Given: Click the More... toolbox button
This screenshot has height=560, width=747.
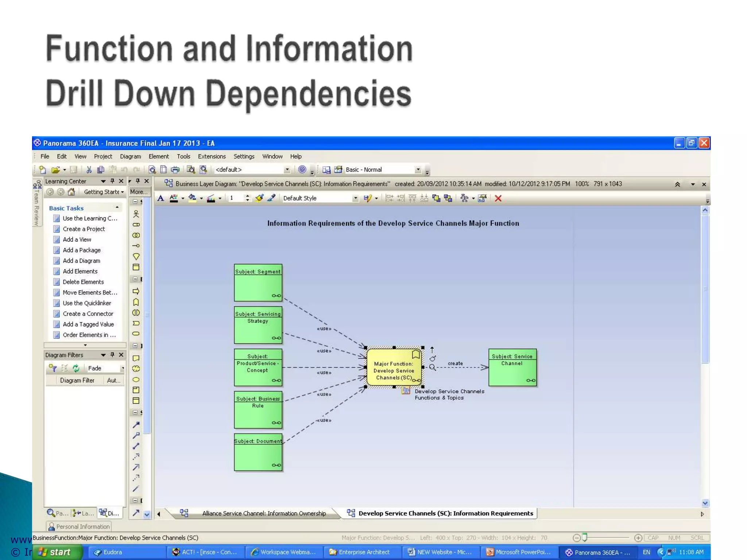Looking at the screenshot, I should [x=139, y=192].
